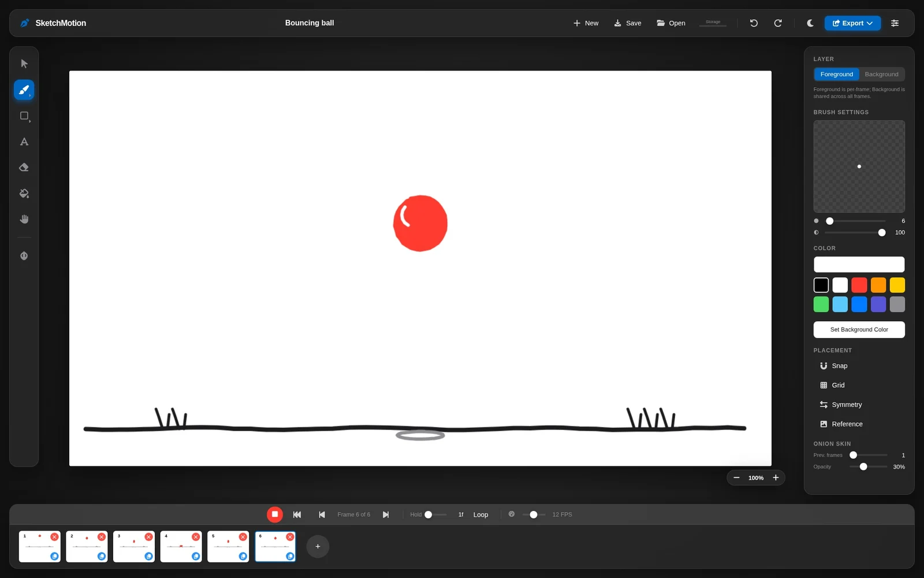This screenshot has height=578, width=924.
Task: Duplicate frame 5 with its blue copy icon
Action: pos(243,556)
